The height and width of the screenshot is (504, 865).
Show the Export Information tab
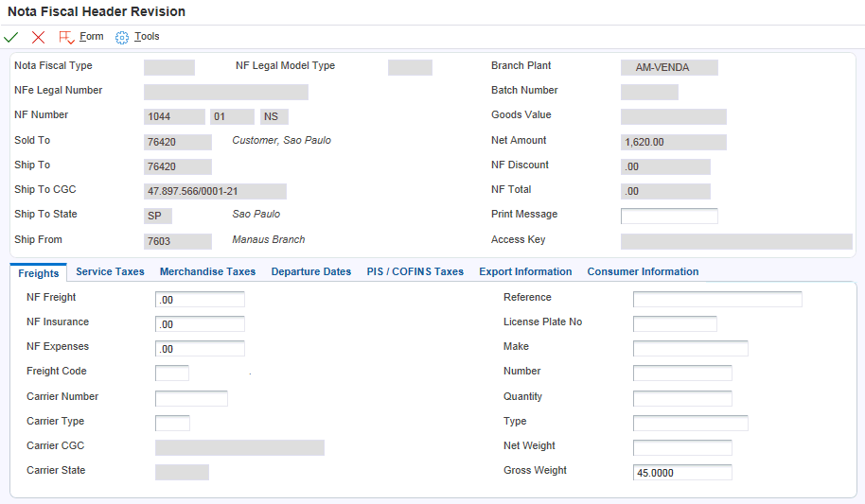point(525,271)
